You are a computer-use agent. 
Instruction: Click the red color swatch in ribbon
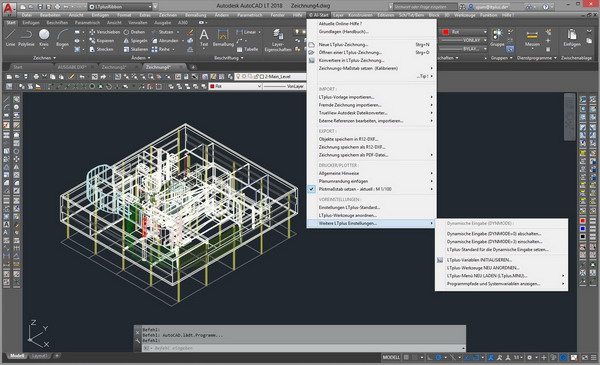445,32
